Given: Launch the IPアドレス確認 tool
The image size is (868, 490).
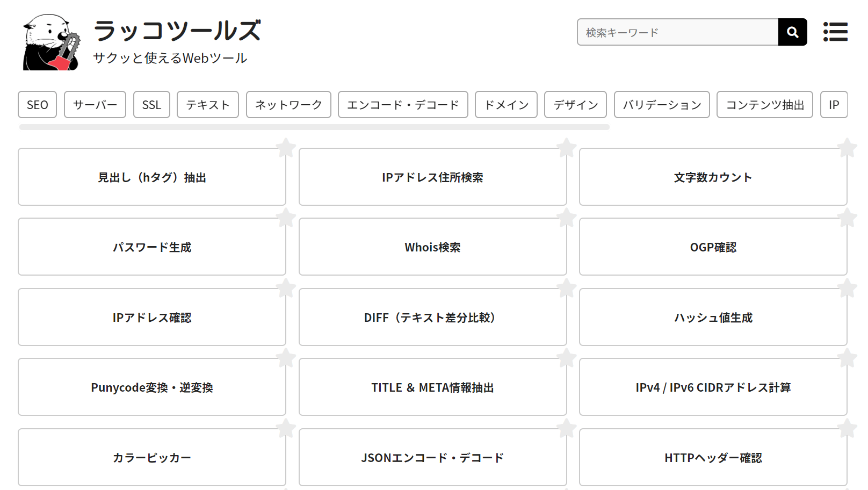Looking at the screenshot, I should tap(152, 317).
